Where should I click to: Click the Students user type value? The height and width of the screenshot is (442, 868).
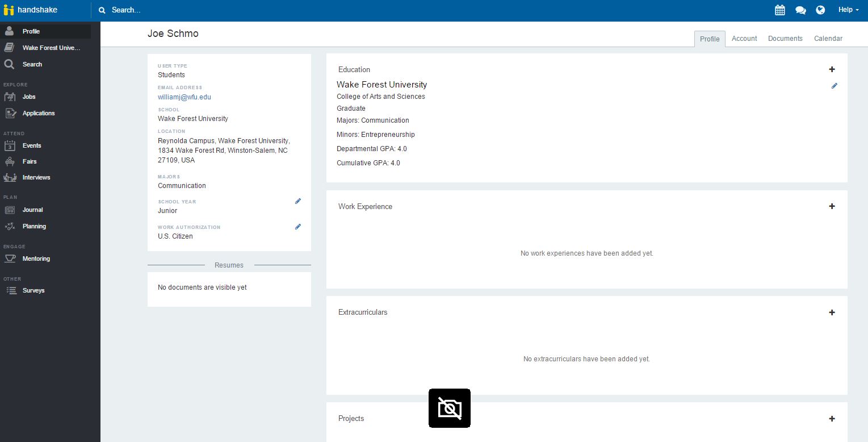click(171, 75)
